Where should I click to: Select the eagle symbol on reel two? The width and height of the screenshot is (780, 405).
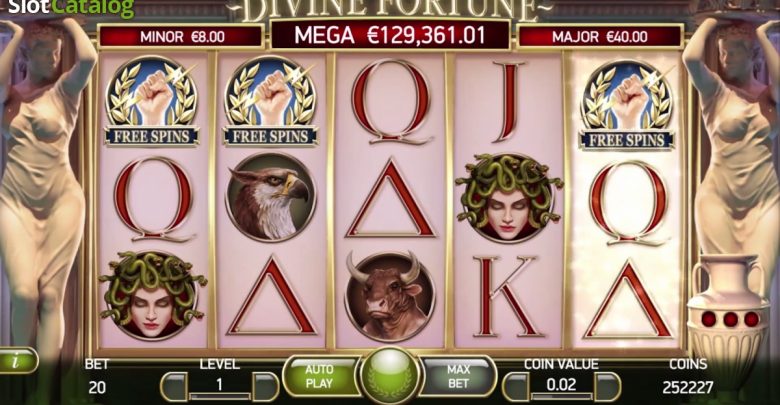(271, 197)
